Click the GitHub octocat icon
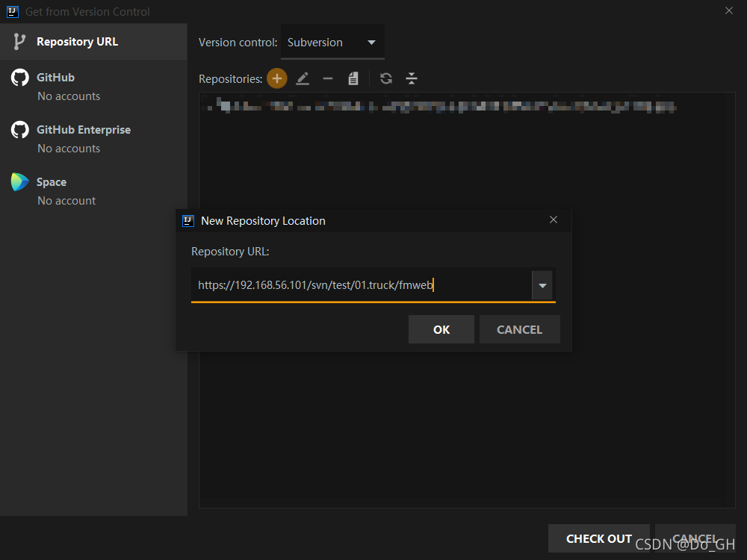This screenshot has height=560, width=747. (x=20, y=78)
